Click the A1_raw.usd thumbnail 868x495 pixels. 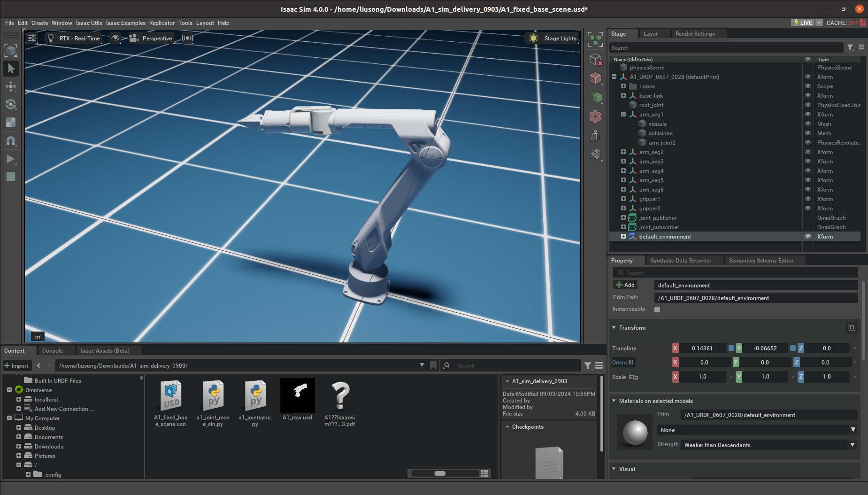(298, 396)
